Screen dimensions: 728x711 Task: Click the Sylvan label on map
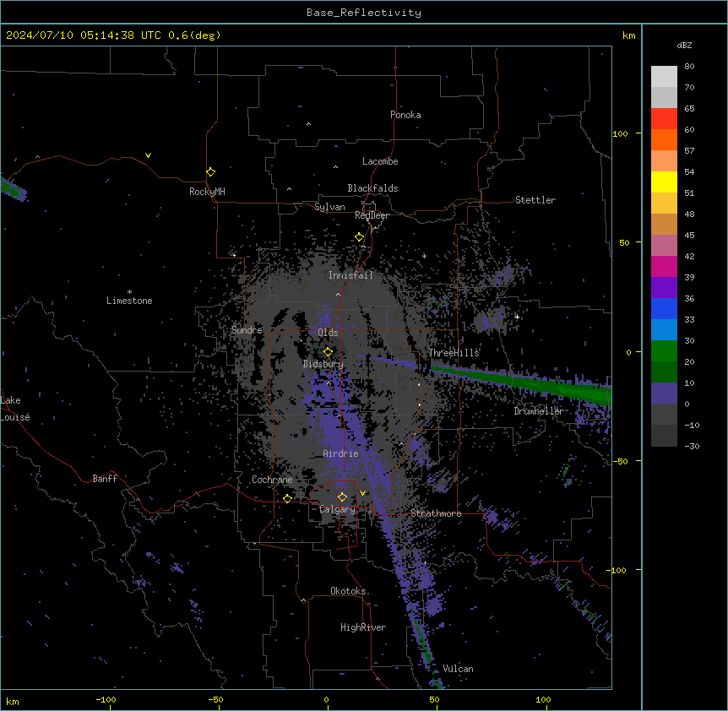pos(329,207)
